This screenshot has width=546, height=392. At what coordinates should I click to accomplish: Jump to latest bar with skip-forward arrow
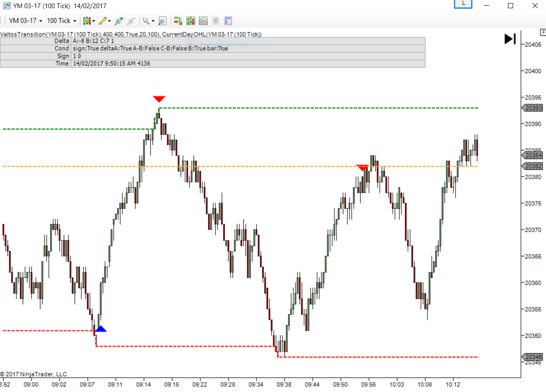(x=510, y=39)
